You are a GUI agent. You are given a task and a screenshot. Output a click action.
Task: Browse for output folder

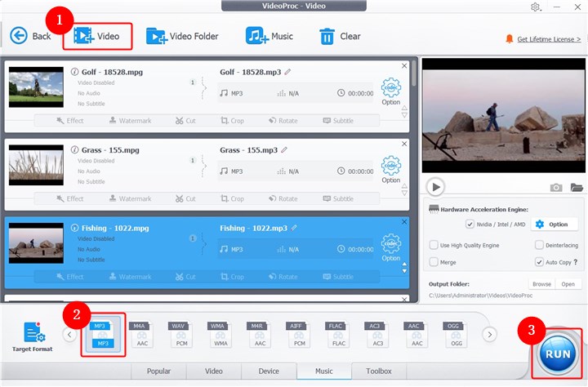click(x=542, y=284)
